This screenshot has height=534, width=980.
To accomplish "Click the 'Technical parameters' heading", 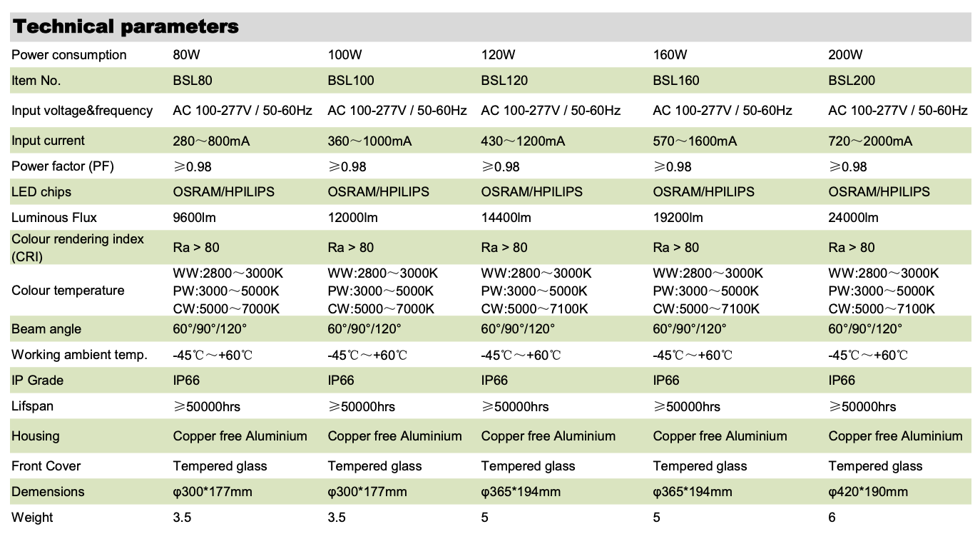I will click(x=126, y=27).
